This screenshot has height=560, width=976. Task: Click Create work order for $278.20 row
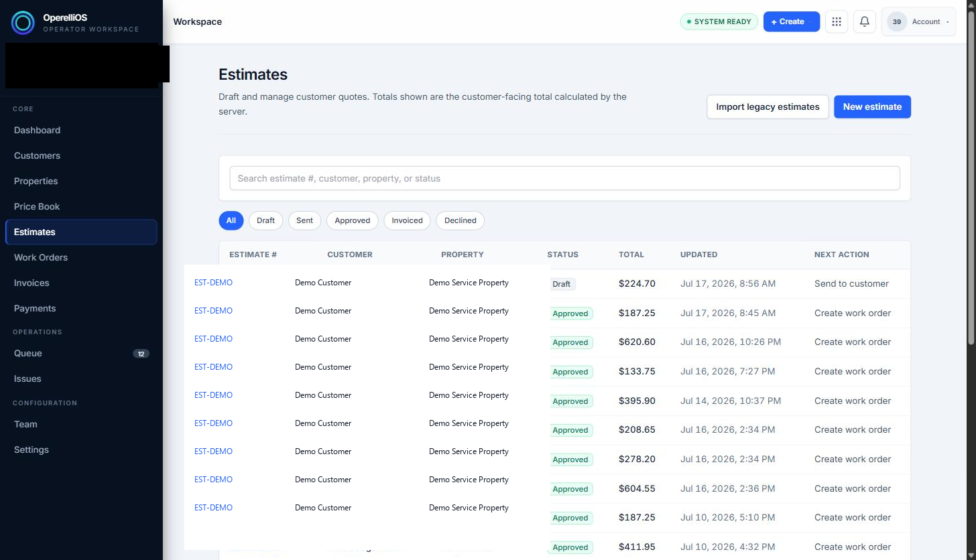tap(853, 460)
